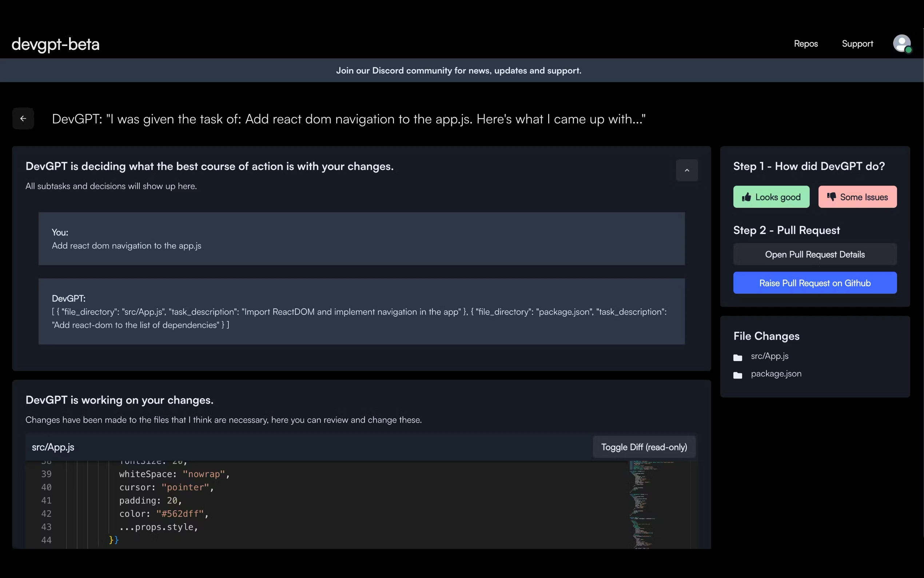Select src/App.js in File Changes

pos(769,356)
